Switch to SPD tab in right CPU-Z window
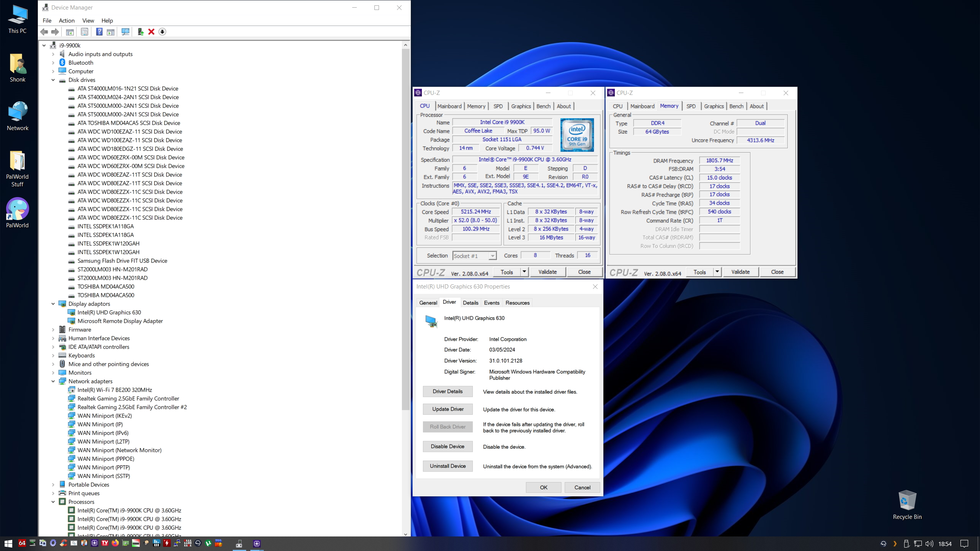The width and height of the screenshot is (980, 551). [x=691, y=106]
